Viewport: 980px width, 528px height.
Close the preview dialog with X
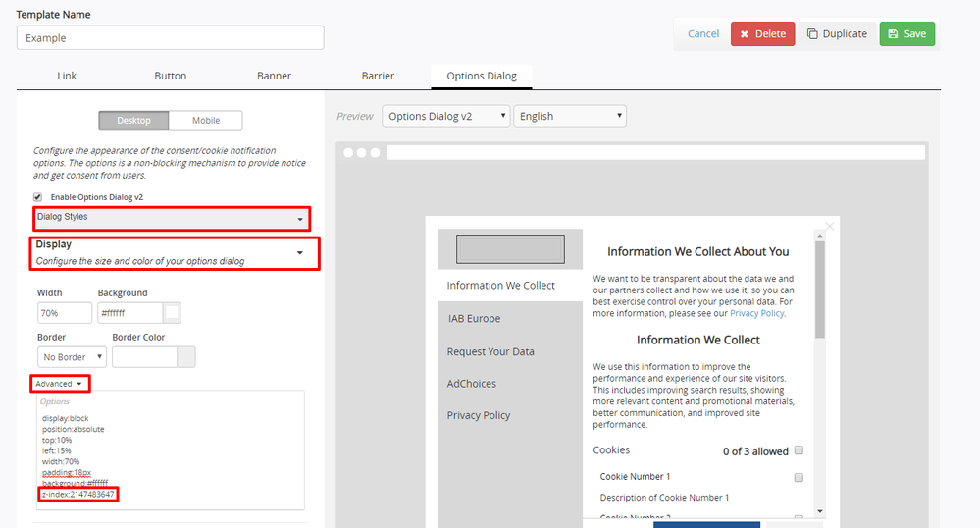point(829,227)
